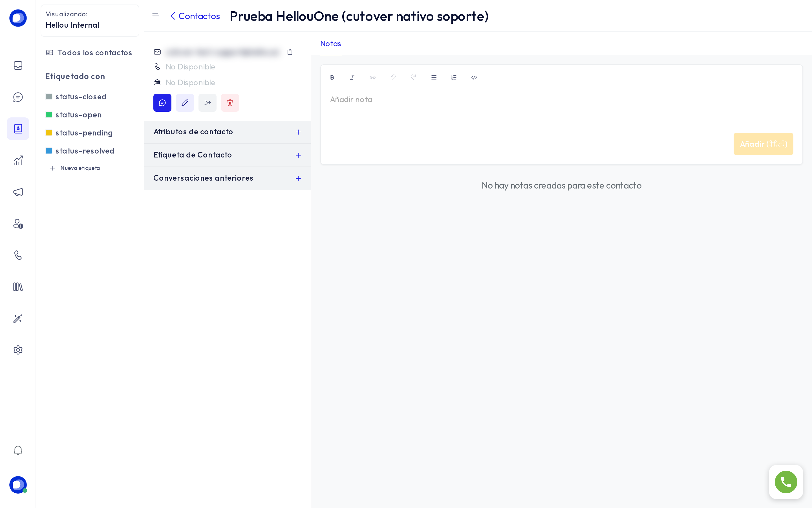This screenshot has width=812, height=508.
Task: Open campaigns megaphone icon
Action: [18, 192]
